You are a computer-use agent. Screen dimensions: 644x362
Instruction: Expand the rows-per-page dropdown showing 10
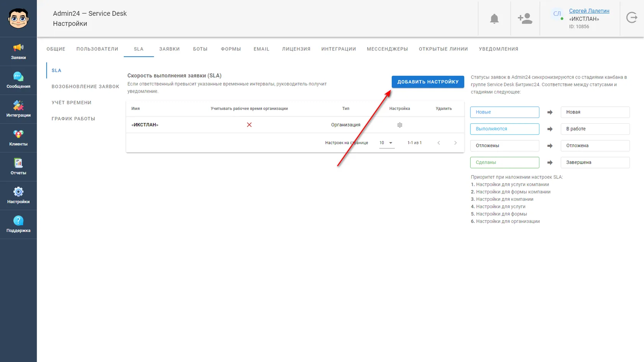[x=387, y=143]
